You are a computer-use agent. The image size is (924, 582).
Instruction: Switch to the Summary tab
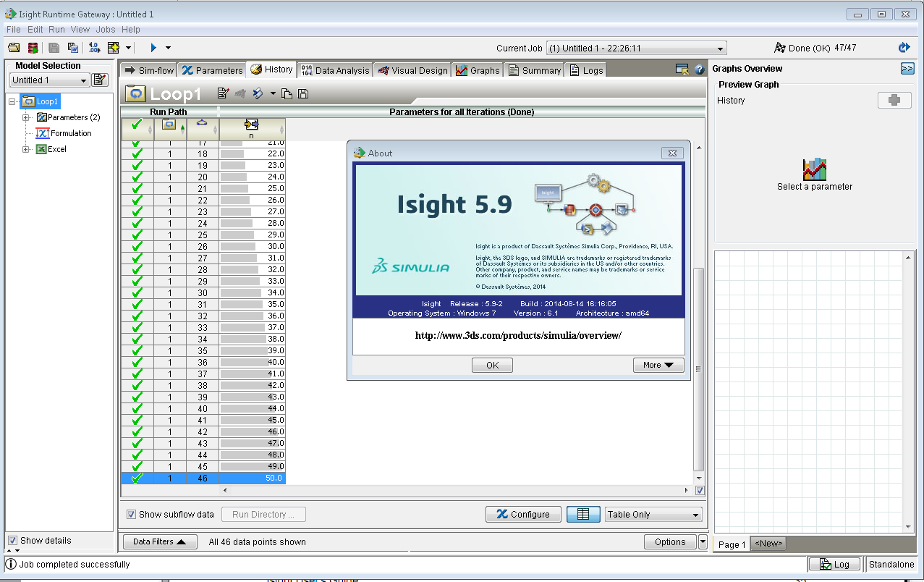point(535,70)
